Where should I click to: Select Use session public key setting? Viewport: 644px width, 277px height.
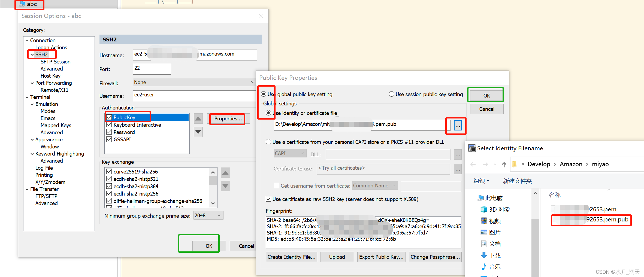pyautogui.click(x=392, y=94)
